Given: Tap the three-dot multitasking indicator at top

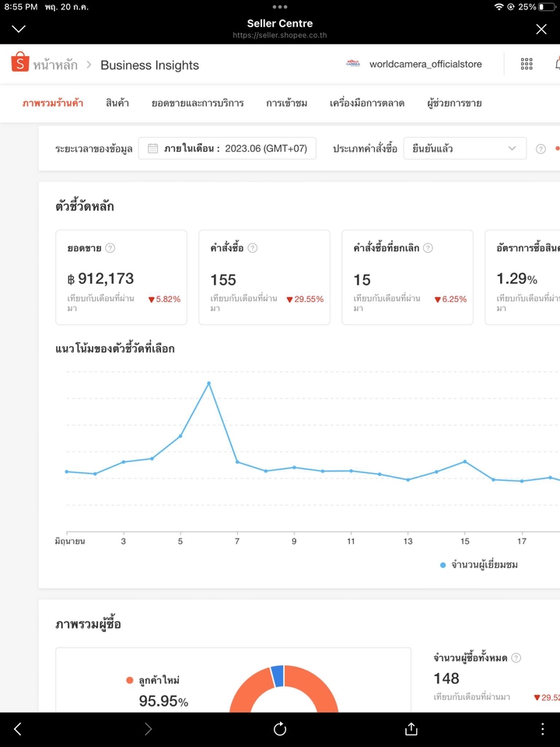Looking at the screenshot, I should tap(279, 7).
